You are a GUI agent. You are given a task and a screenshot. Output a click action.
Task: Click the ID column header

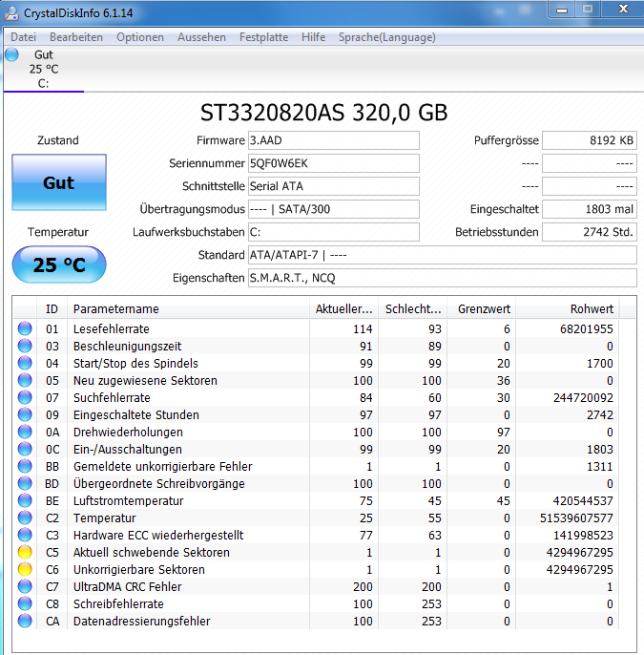(x=52, y=309)
